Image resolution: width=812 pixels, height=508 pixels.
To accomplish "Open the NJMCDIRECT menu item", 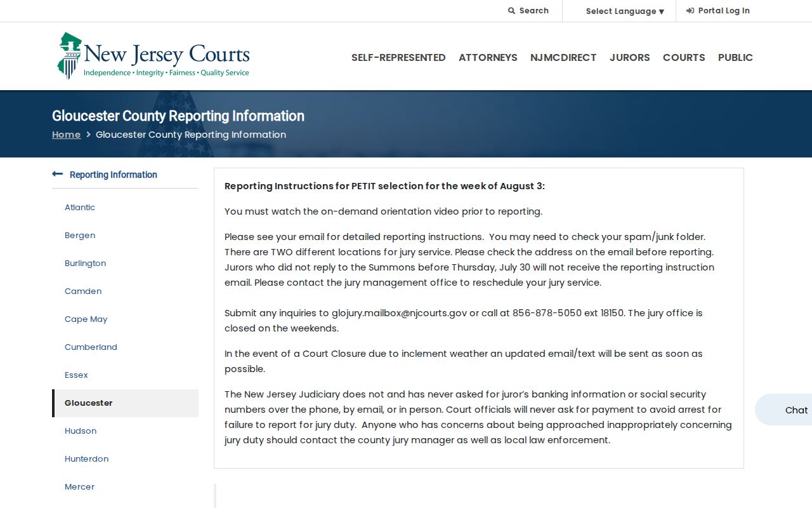I will click(563, 57).
